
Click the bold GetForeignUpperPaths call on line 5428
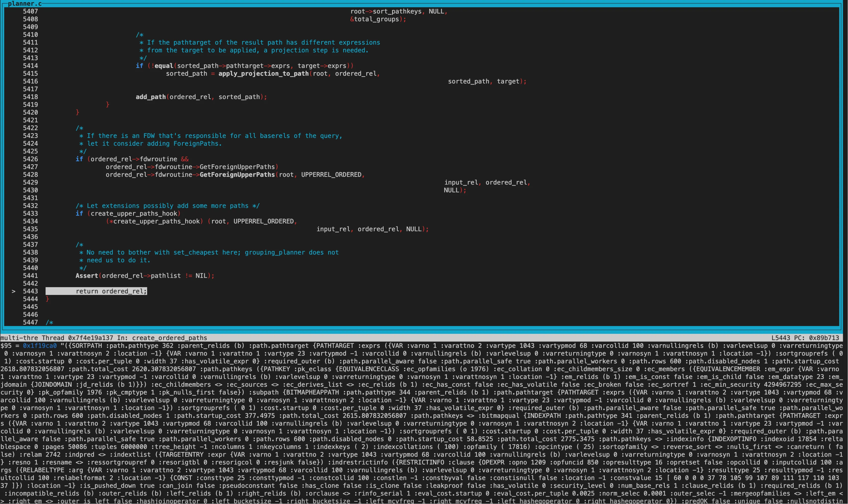click(237, 174)
